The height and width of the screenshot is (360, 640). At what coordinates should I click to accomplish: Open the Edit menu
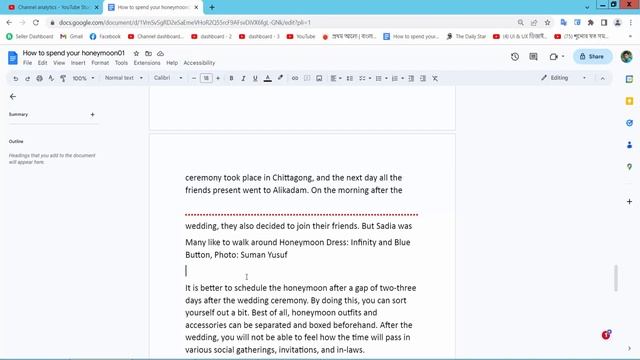(42, 63)
